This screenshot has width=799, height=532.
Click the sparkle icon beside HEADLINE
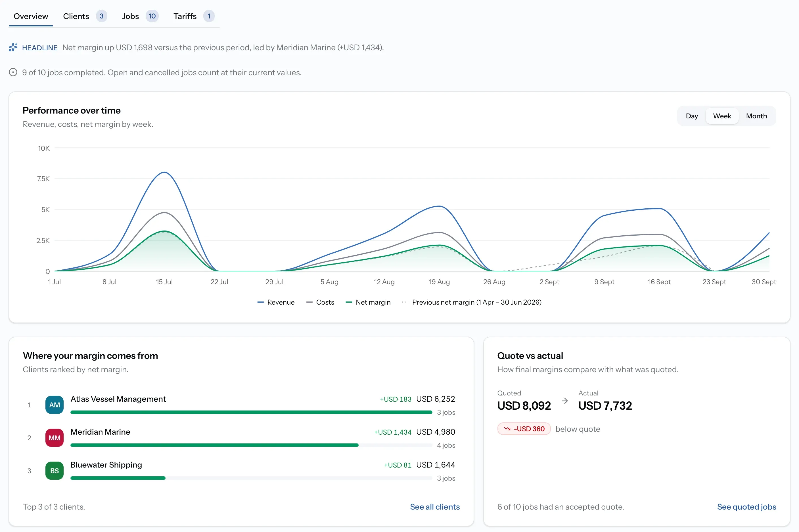click(x=13, y=47)
